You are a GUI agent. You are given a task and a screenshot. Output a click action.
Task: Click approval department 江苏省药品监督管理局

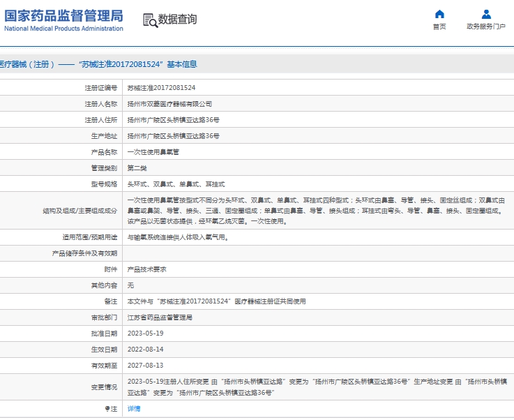(160, 317)
